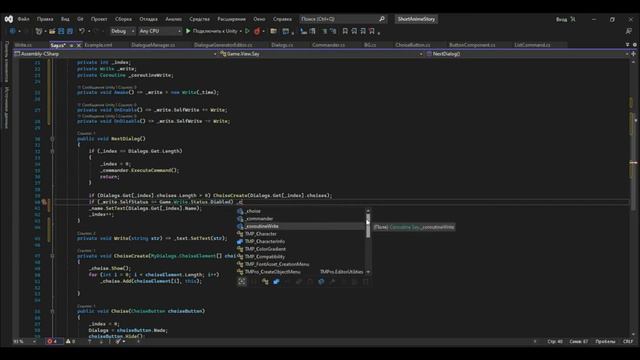Select TMP_ColorGradient in the IntelliSense list
640x360 pixels.
pos(300,249)
